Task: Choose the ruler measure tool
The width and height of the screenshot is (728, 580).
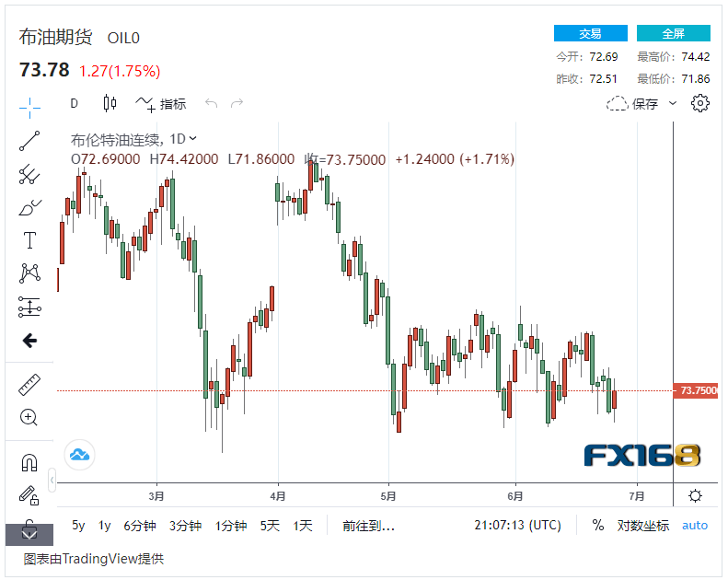Action: click(29, 385)
